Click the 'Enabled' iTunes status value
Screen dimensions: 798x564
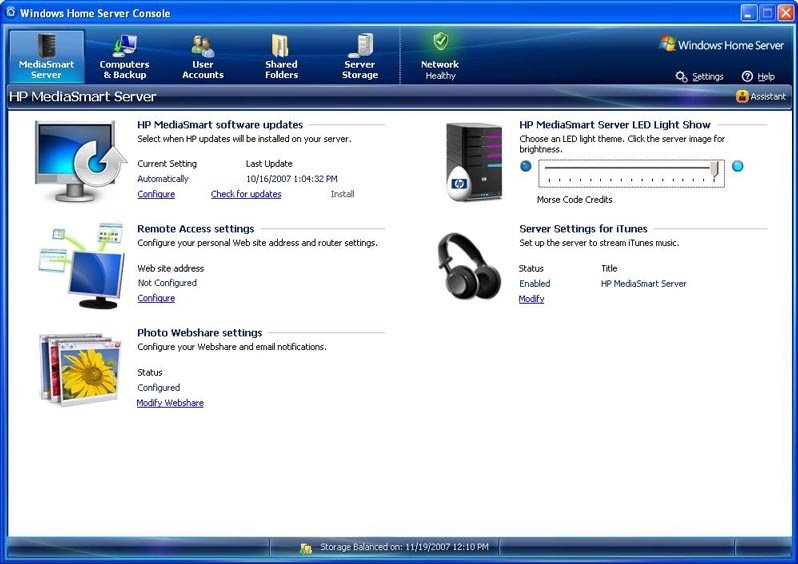[534, 284]
